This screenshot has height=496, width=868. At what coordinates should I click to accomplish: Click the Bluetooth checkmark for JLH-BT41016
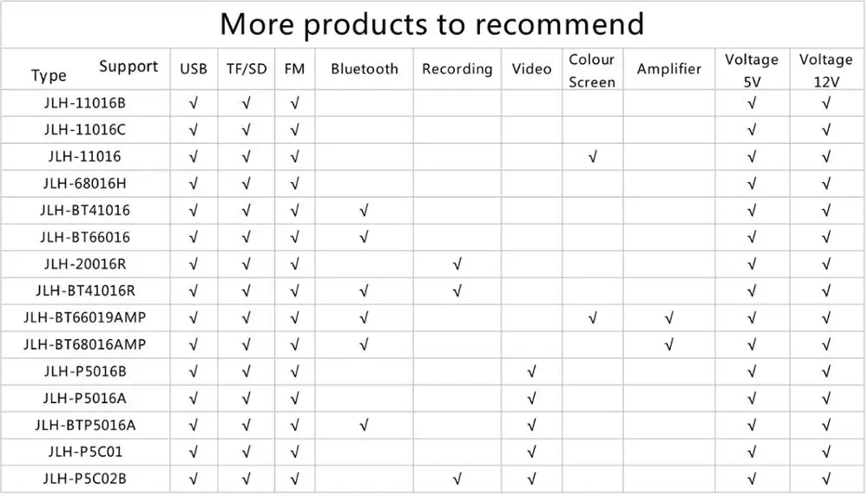tap(364, 211)
